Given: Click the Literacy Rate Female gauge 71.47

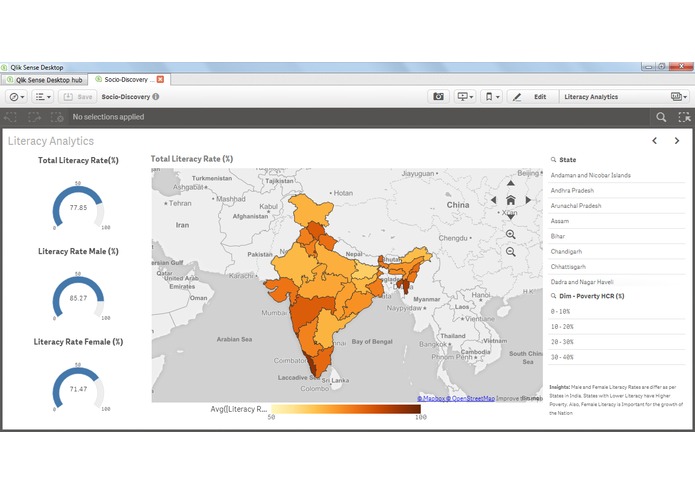Looking at the screenshot, I should (x=78, y=388).
